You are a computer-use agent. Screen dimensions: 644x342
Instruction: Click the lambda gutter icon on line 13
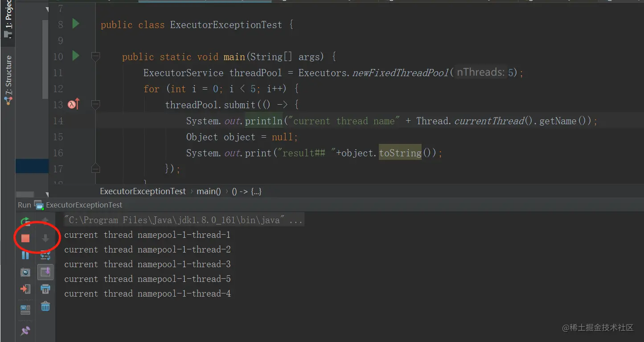pos(74,104)
